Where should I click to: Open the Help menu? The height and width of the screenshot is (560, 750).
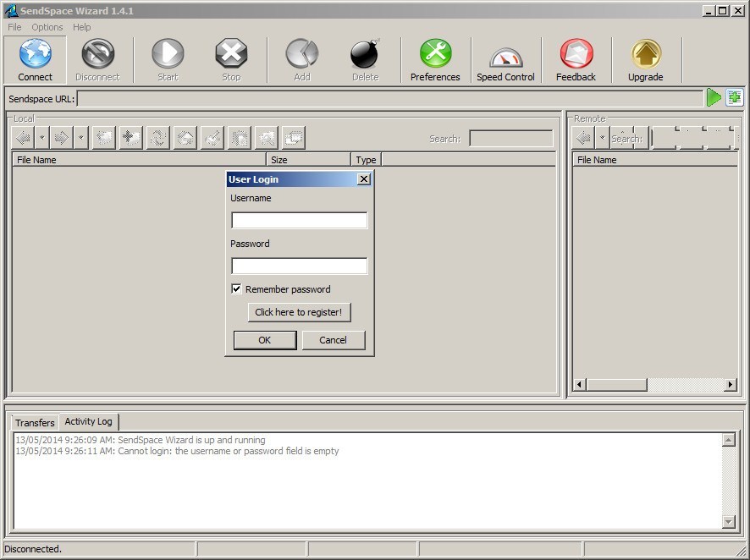tap(82, 27)
